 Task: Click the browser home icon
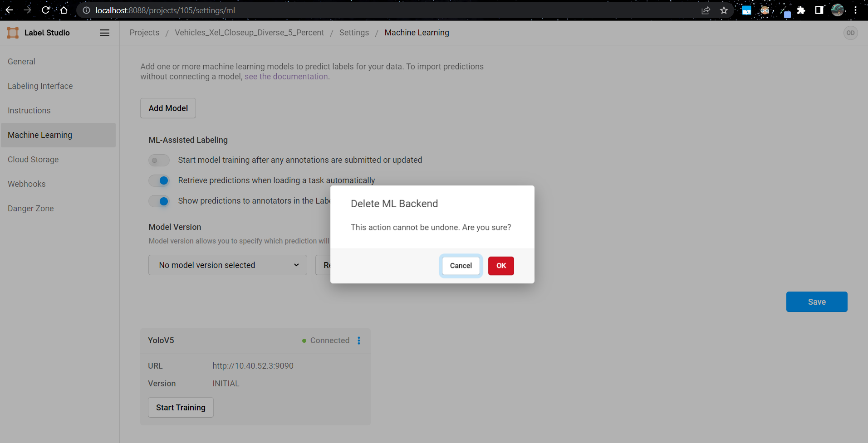64,10
